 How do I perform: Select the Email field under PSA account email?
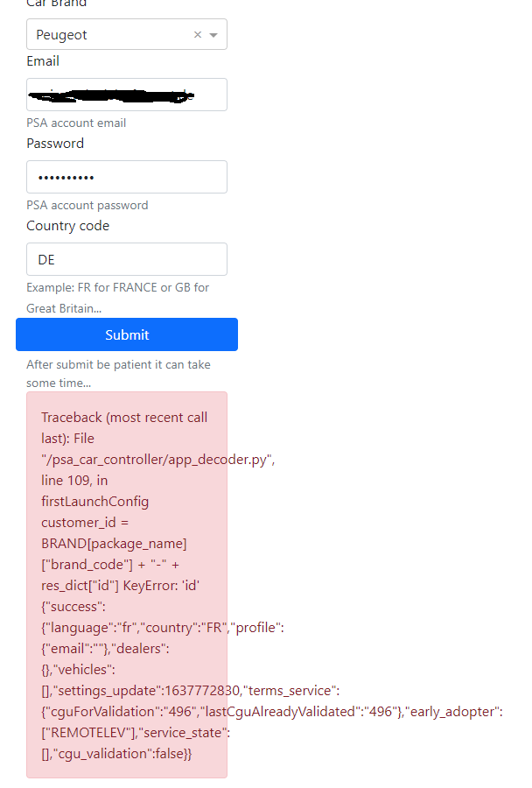pyautogui.click(x=127, y=94)
